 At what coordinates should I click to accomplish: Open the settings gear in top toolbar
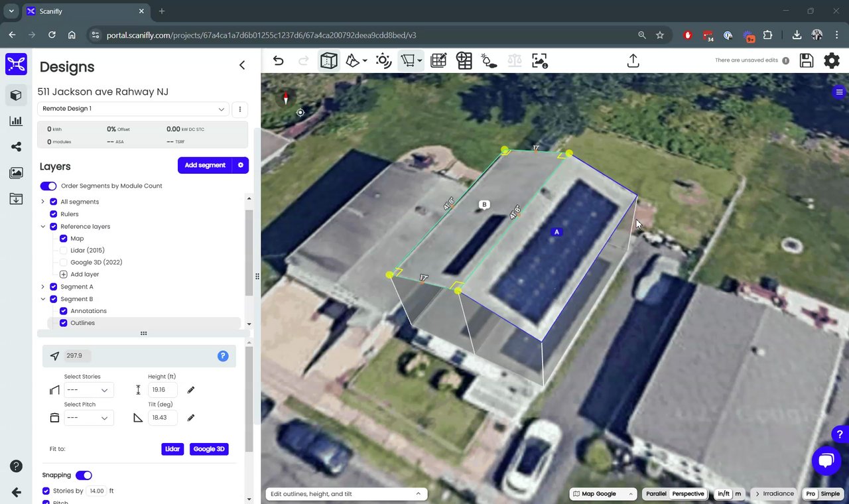[x=832, y=61]
